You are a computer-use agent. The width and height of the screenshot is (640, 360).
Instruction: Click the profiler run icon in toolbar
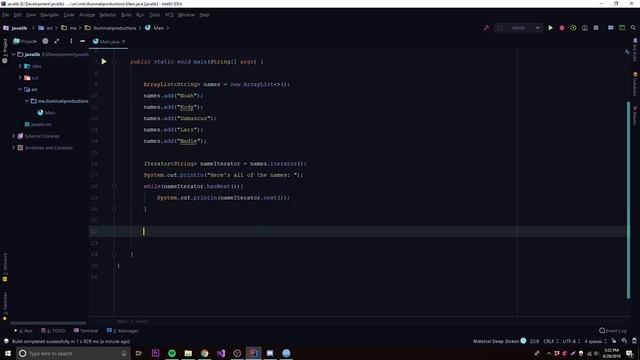(584, 28)
